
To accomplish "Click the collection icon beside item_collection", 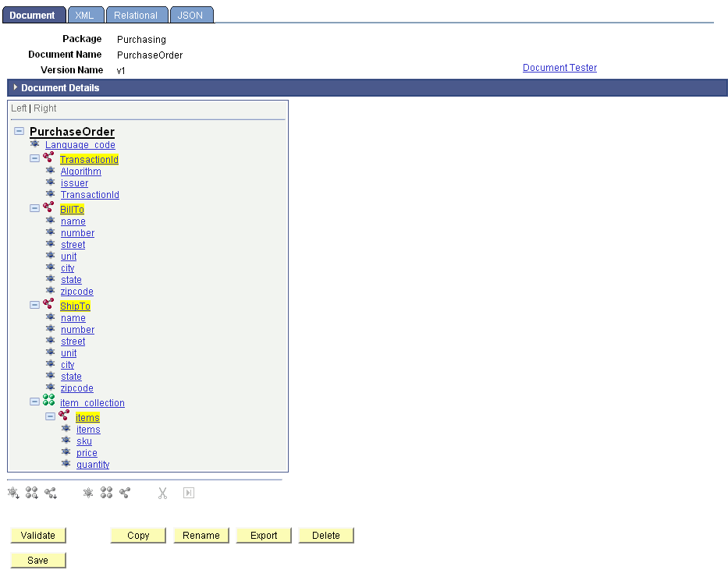I will pos(49,400).
